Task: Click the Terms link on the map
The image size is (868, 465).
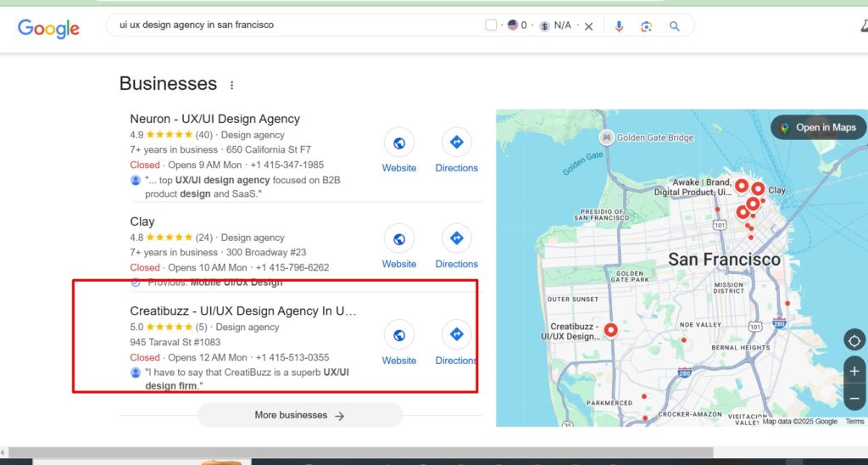Action: pyautogui.click(x=854, y=422)
